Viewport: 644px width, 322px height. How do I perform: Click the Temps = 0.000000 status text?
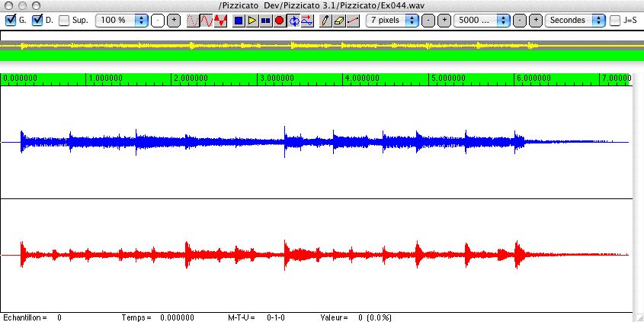[x=158, y=317]
